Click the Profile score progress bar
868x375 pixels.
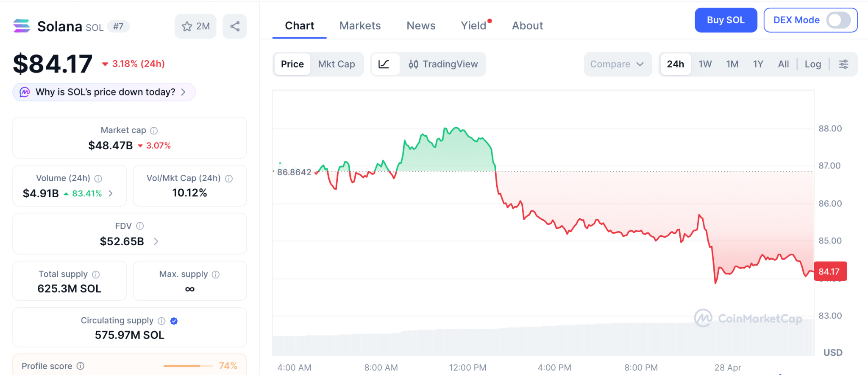[x=188, y=366]
